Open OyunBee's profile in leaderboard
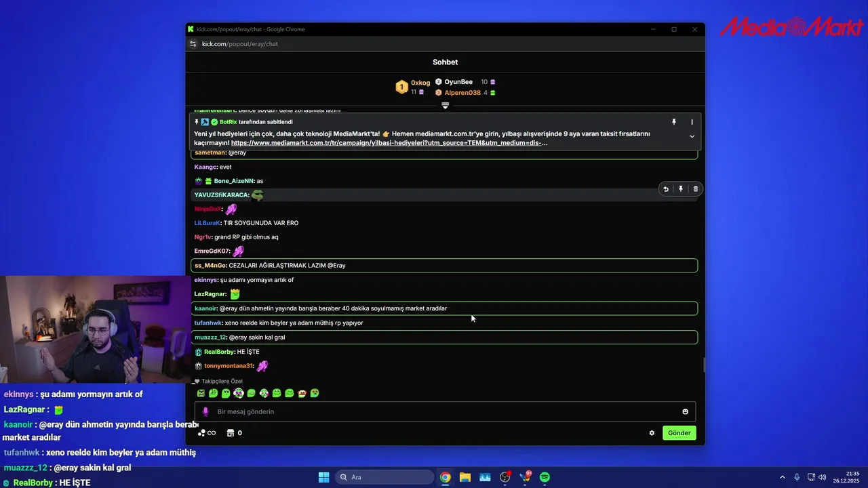 coord(458,82)
